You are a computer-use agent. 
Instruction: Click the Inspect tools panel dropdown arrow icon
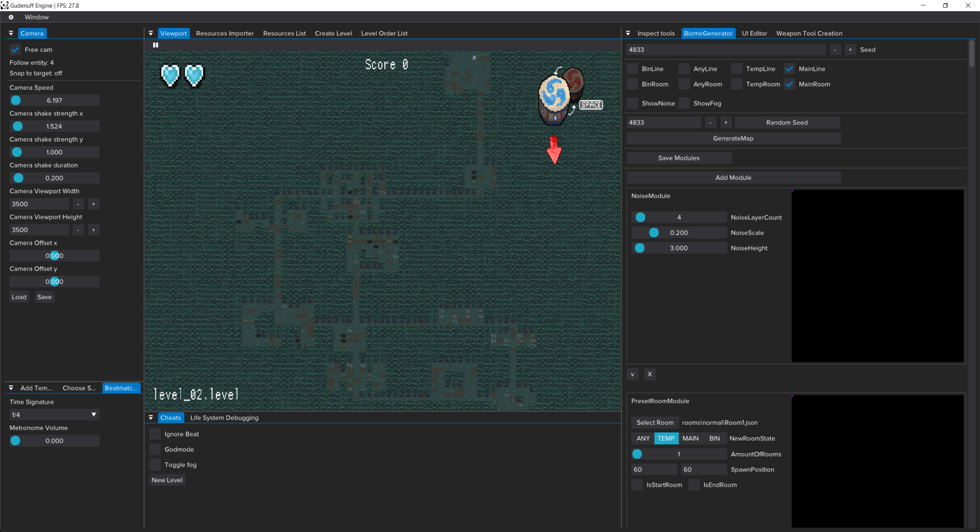(x=628, y=33)
